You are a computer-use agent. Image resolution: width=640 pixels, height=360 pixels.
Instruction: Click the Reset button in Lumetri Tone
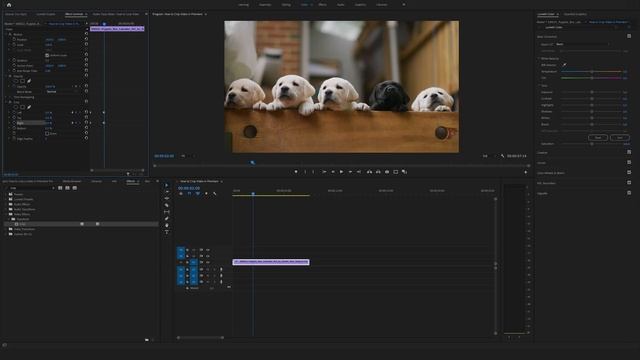point(598,138)
